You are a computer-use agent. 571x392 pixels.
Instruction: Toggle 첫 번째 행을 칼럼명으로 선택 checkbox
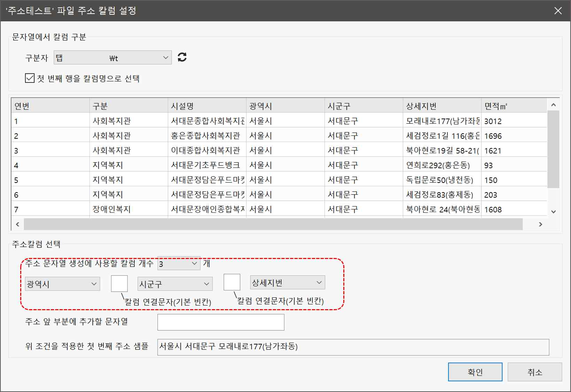click(x=30, y=78)
